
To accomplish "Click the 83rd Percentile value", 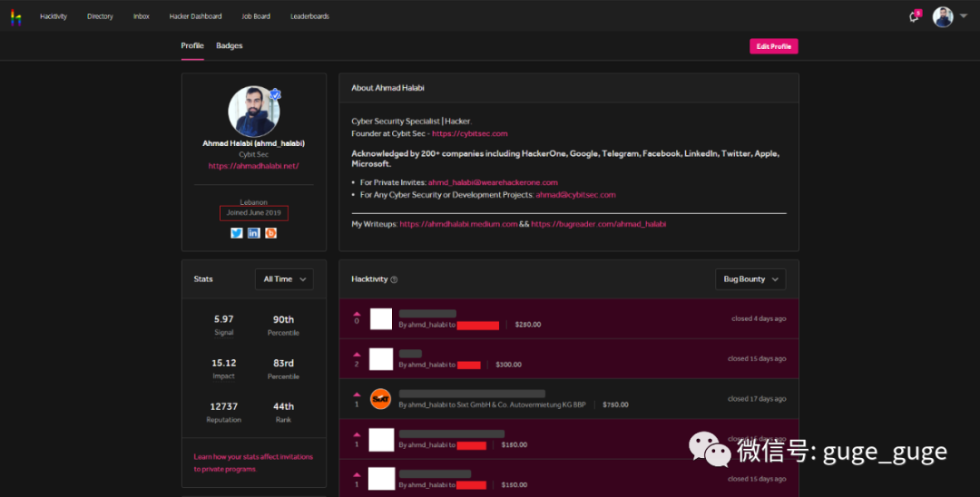I will [x=283, y=363].
